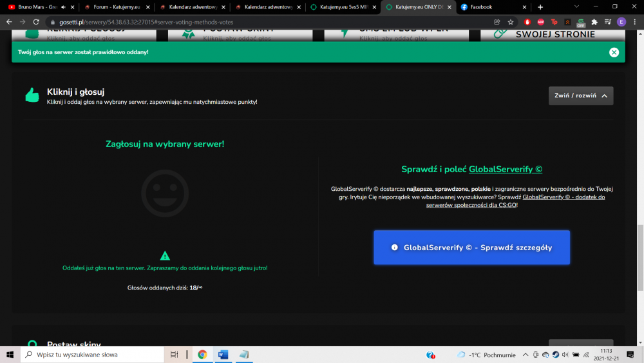Mute the Bruno Mars tab audio icon
This screenshot has height=363, width=644.
(63, 7)
